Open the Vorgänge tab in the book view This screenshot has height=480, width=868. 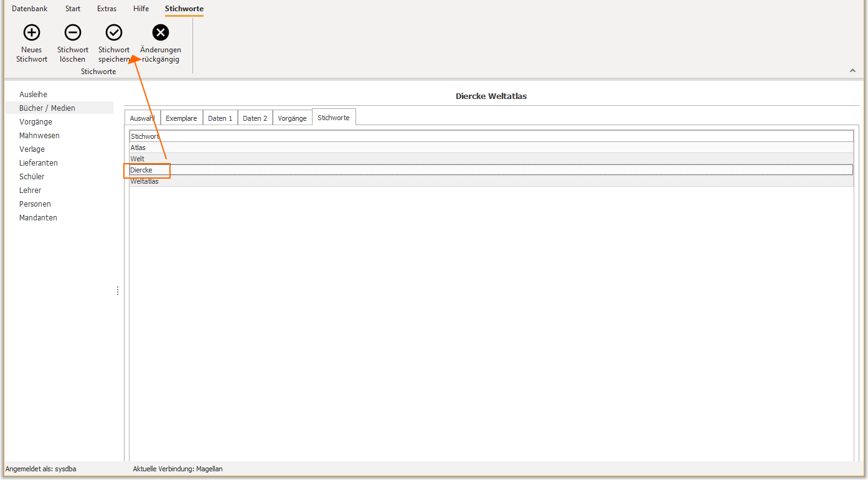coord(292,118)
